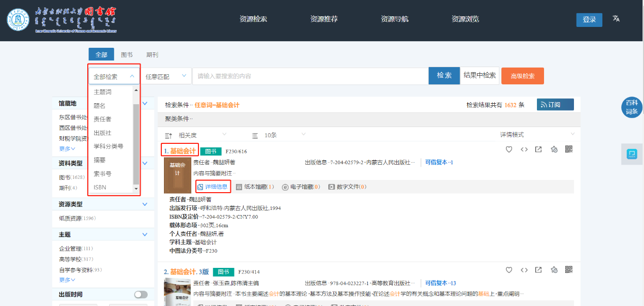Expand 更多 under 主题
Viewport: 644px width, 306px height.
click(67, 280)
